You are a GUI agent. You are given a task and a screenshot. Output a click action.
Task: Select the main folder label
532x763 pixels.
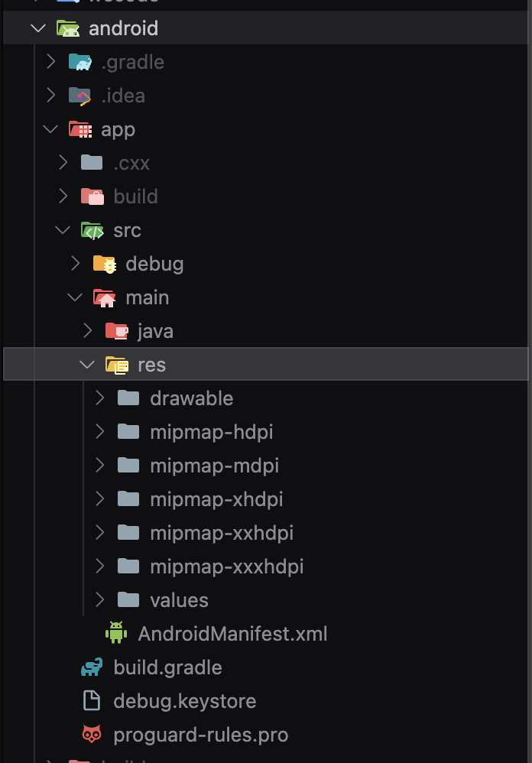148,297
